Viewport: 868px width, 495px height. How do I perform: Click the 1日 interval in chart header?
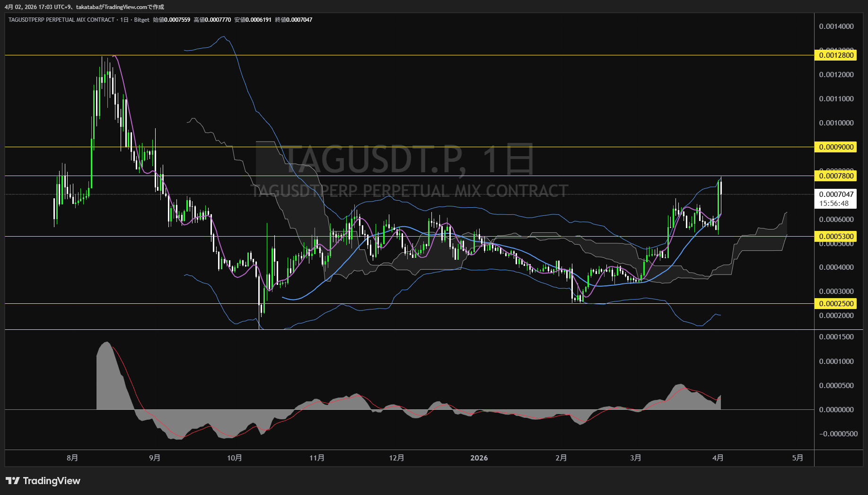coord(124,20)
